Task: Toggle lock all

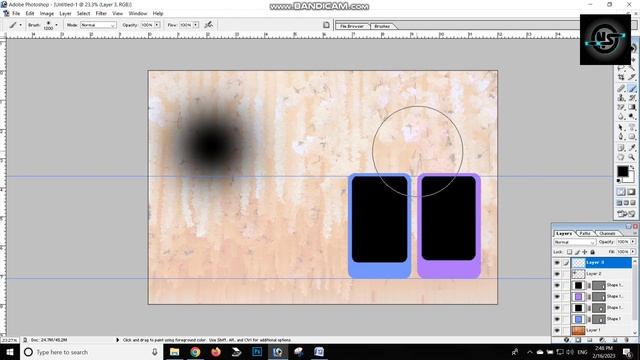Action: pyautogui.click(x=592, y=252)
